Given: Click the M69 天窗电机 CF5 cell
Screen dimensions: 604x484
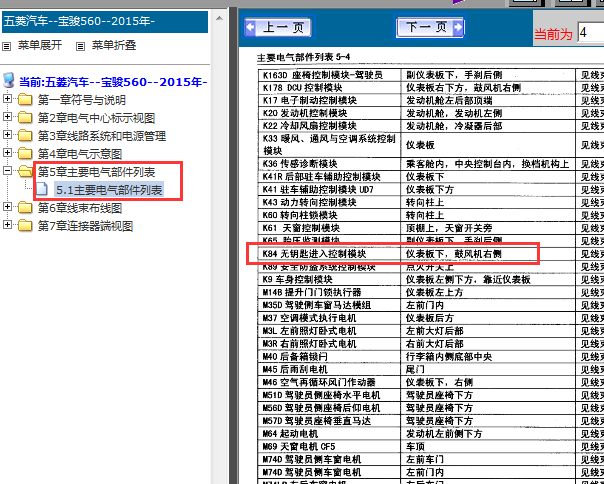Looking at the screenshot, I should point(330,446).
